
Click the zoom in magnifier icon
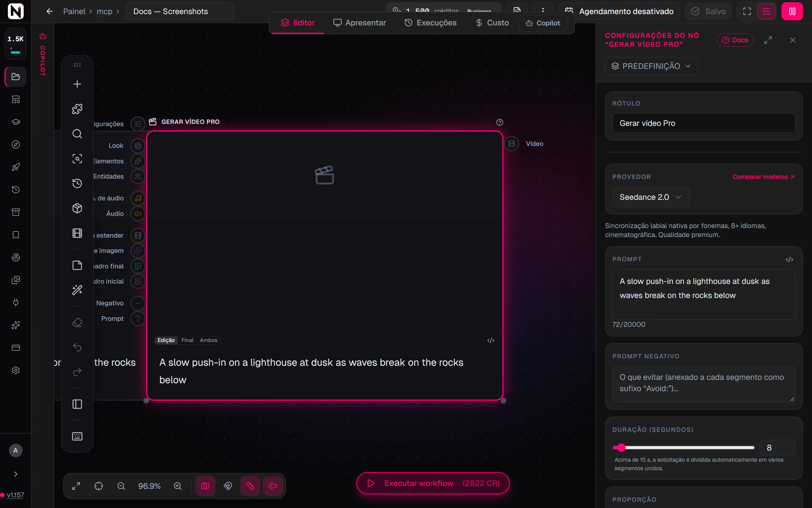point(178,486)
